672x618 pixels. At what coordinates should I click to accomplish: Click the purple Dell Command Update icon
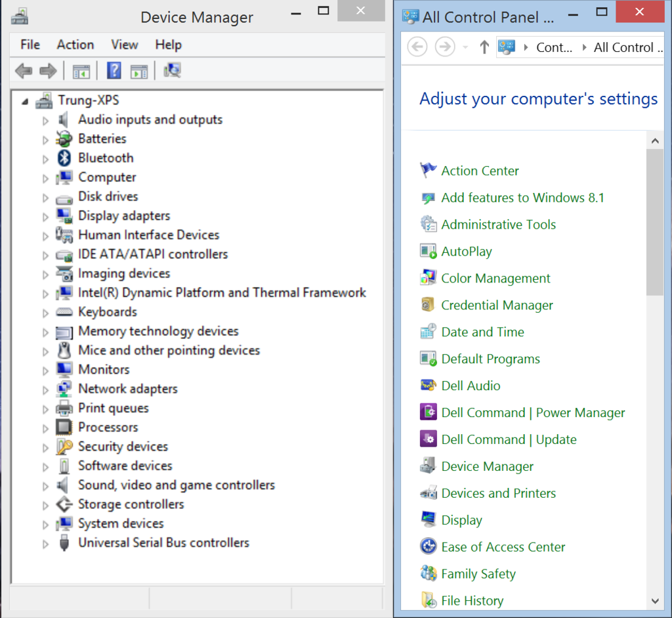click(x=428, y=439)
